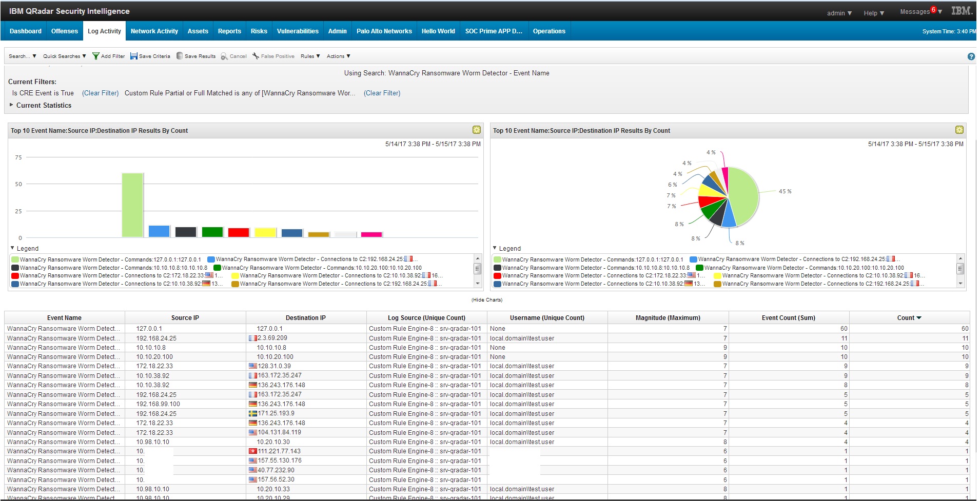The width and height of the screenshot is (980, 501).
Task: Open the Actions dropdown menu
Action: pyautogui.click(x=338, y=56)
